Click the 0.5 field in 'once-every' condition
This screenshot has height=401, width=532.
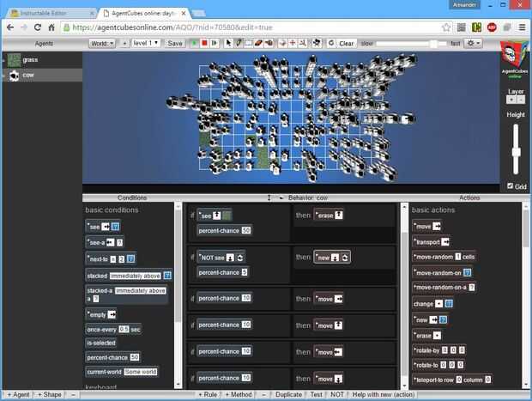124,329
